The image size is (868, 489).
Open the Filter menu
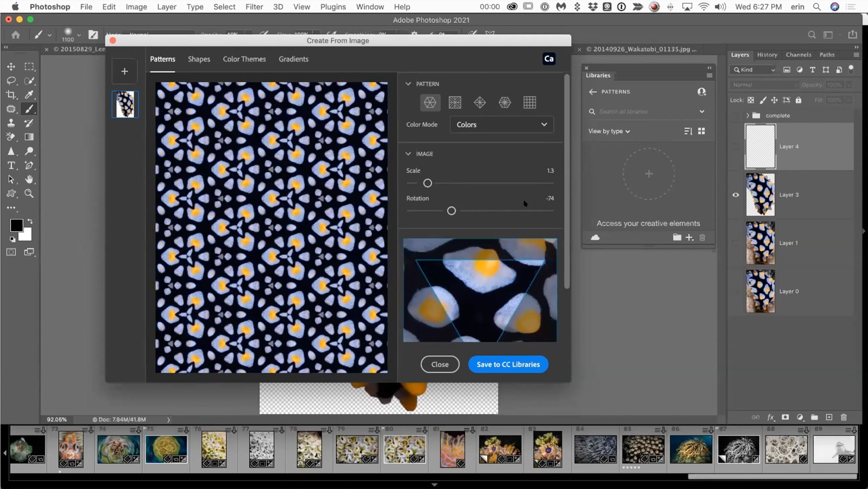(254, 7)
